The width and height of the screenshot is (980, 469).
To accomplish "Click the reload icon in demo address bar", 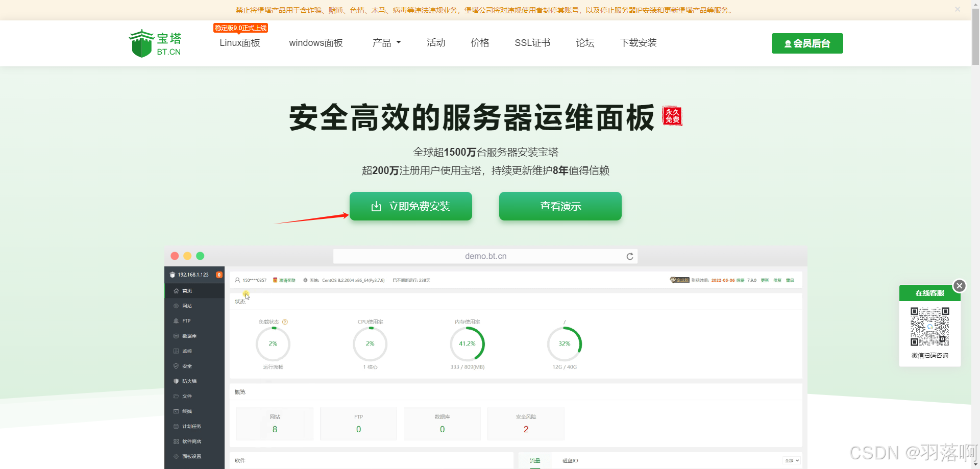I will tap(630, 256).
